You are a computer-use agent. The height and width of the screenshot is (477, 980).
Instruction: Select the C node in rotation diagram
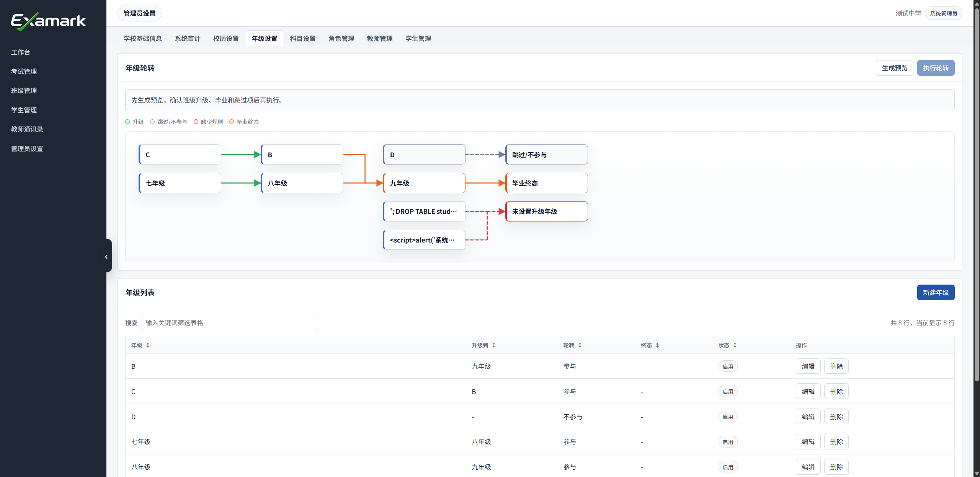click(180, 155)
